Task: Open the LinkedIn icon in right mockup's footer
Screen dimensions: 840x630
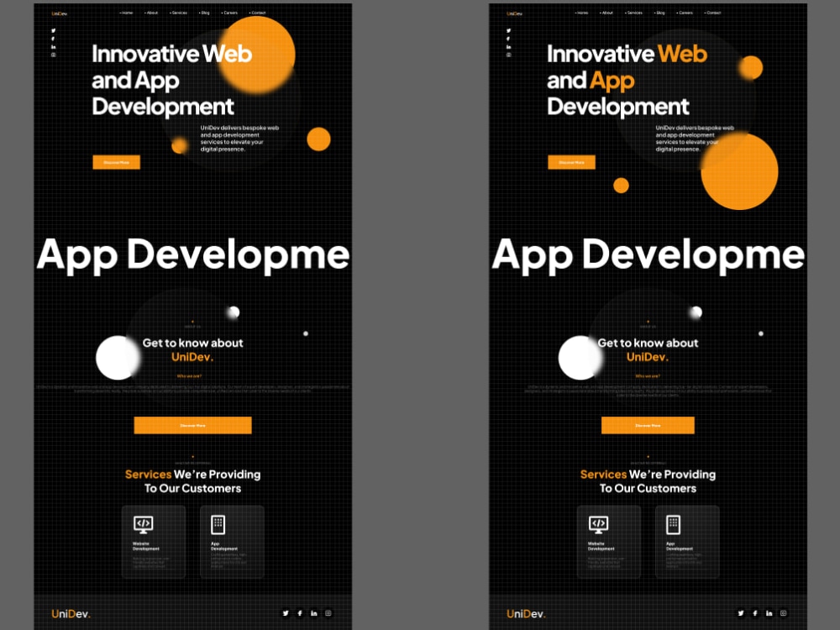Action: [769, 613]
